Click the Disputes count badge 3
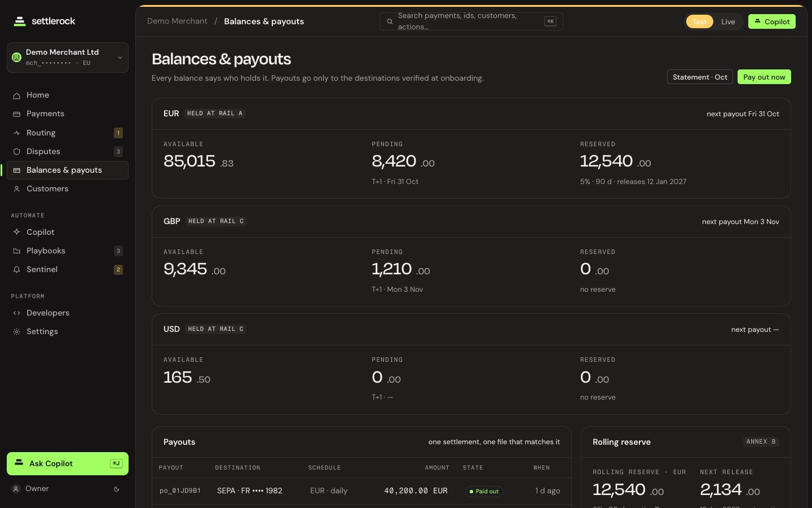 click(118, 151)
